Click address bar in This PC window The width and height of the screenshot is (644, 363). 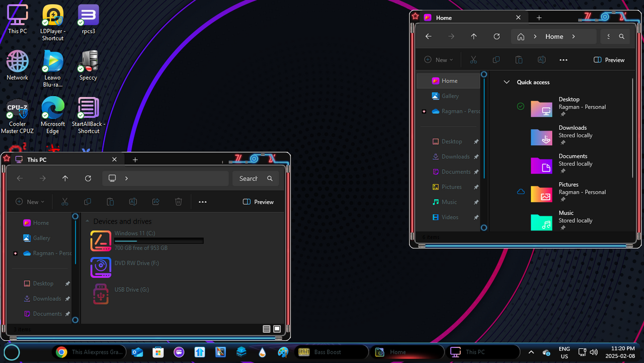coord(166,178)
